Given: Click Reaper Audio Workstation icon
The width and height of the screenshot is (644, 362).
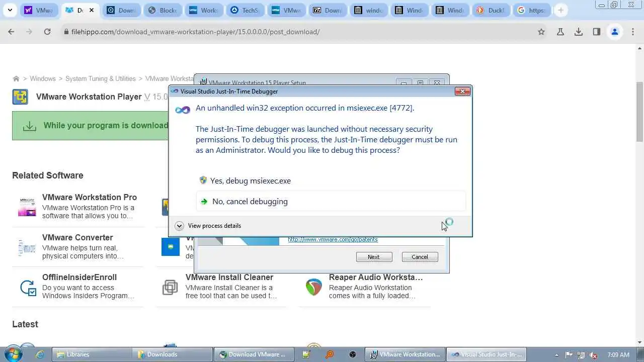Looking at the screenshot, I should 314,288.
